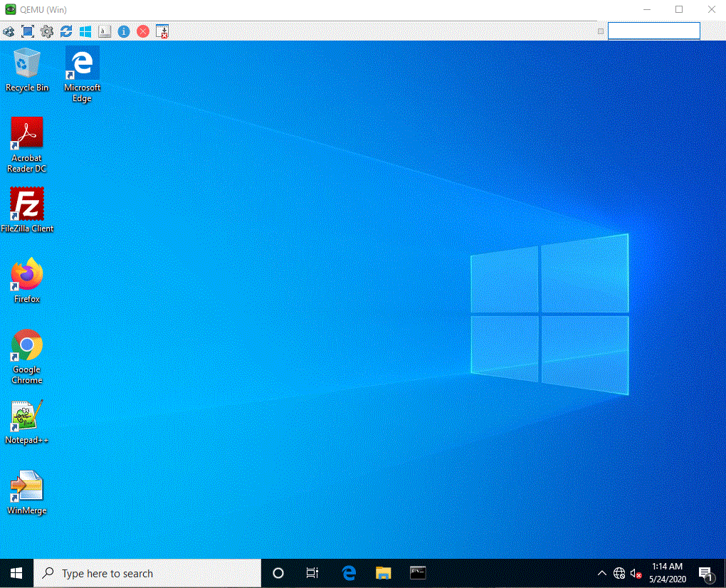Screen dimensions: 726x588
Task: Launch Edge from the taskbar
Action: 349,573
